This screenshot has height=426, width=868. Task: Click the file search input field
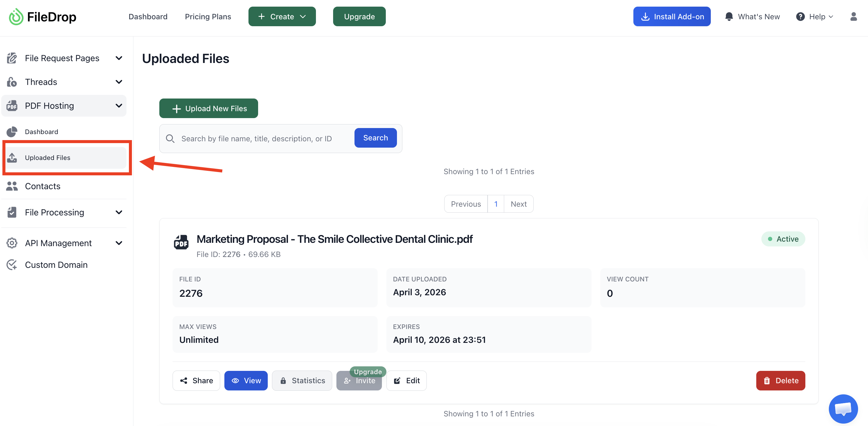[259, 138]
